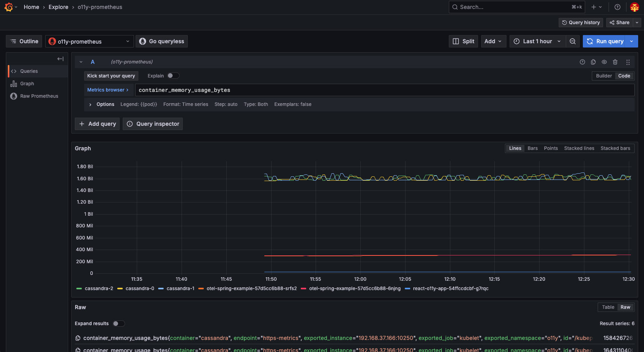The image size is (644, 352).
Task: Select Lines graph style
Action: pos(515,148)
